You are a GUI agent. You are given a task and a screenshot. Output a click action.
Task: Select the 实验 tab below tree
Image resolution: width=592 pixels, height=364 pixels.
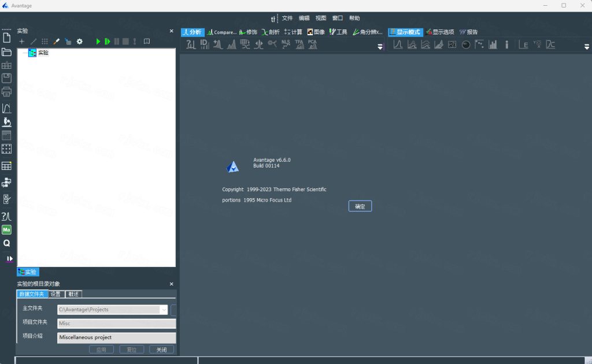point(28,272)
